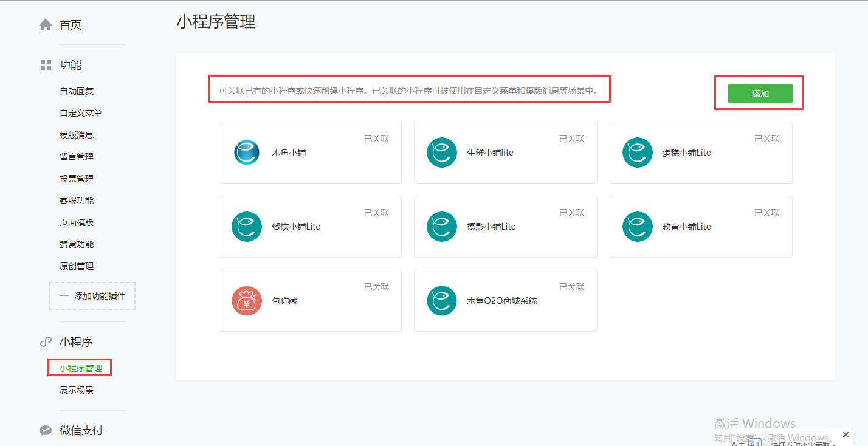Open the 首页 menu item

71,25
